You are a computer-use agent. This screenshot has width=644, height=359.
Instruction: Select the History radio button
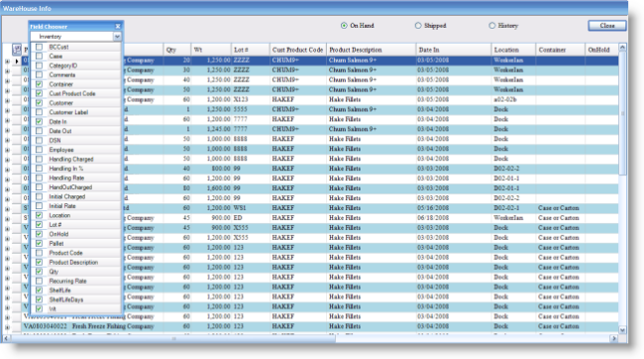pyautogui.click(x=492, y=26)
